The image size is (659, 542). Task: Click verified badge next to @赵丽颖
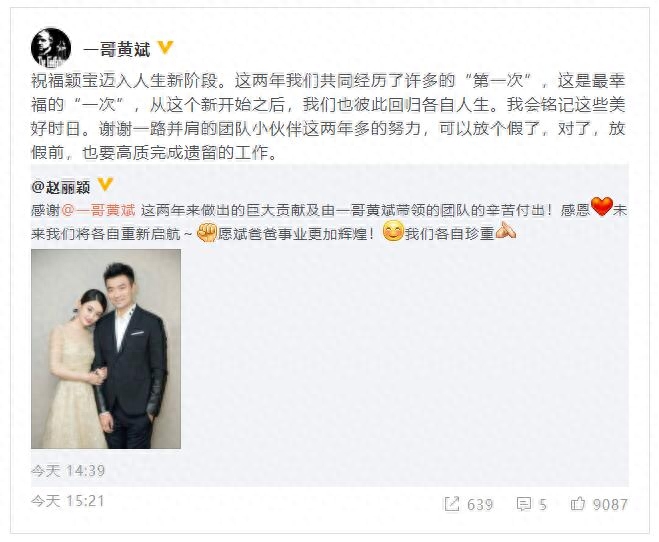[105, 184]
